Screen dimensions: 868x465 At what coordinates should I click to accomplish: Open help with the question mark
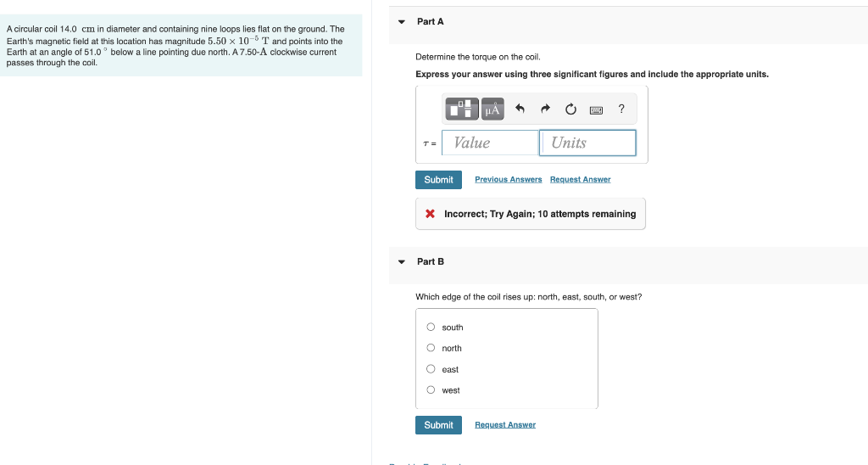[x=621, y=109]
